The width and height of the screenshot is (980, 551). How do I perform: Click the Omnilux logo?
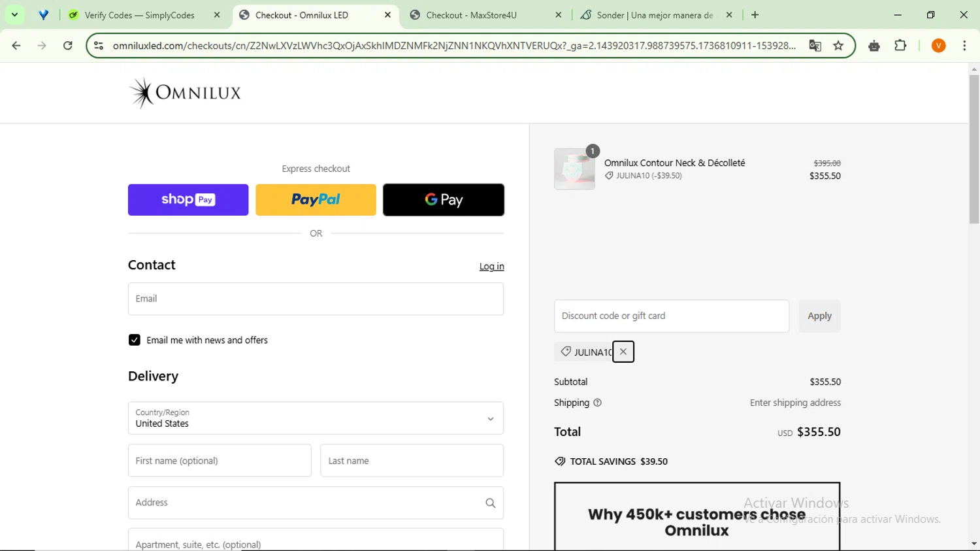(185, 93)
